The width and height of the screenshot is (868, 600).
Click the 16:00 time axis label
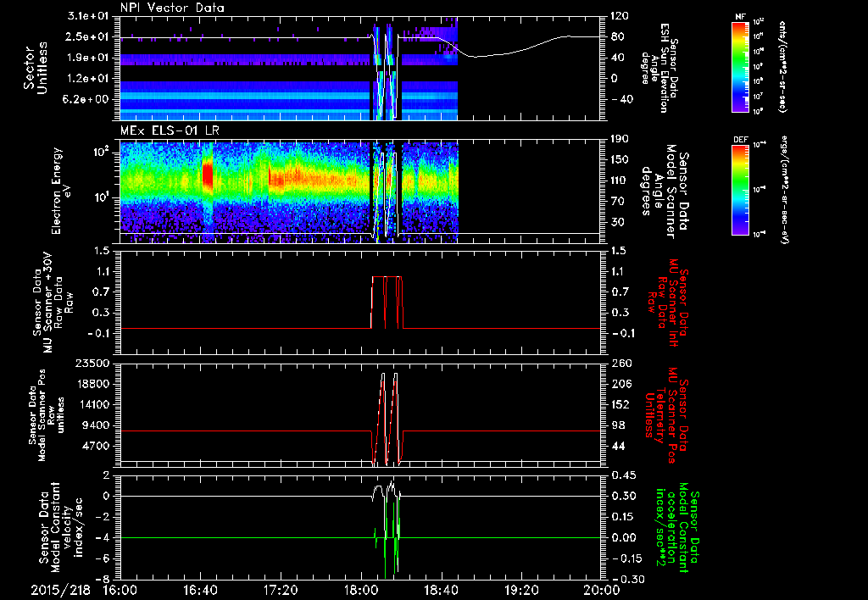[120, 590]
